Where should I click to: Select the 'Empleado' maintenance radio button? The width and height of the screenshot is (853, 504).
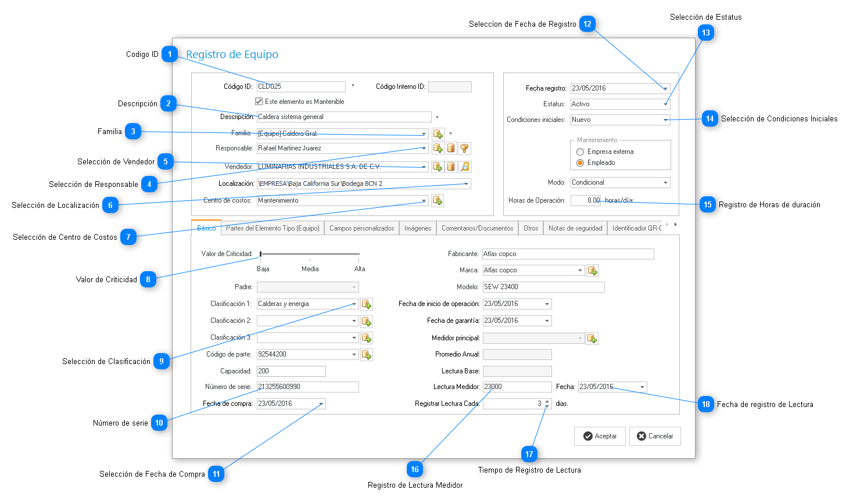coord(580,163)
